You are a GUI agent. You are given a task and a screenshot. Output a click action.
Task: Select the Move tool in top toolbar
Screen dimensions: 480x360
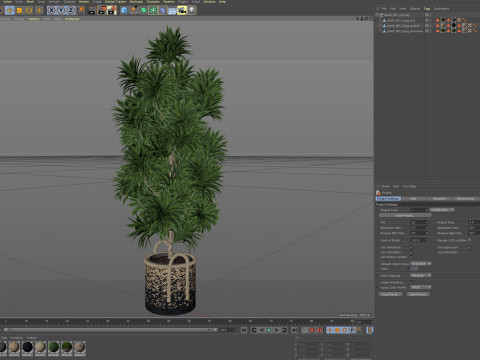point(9,10)
